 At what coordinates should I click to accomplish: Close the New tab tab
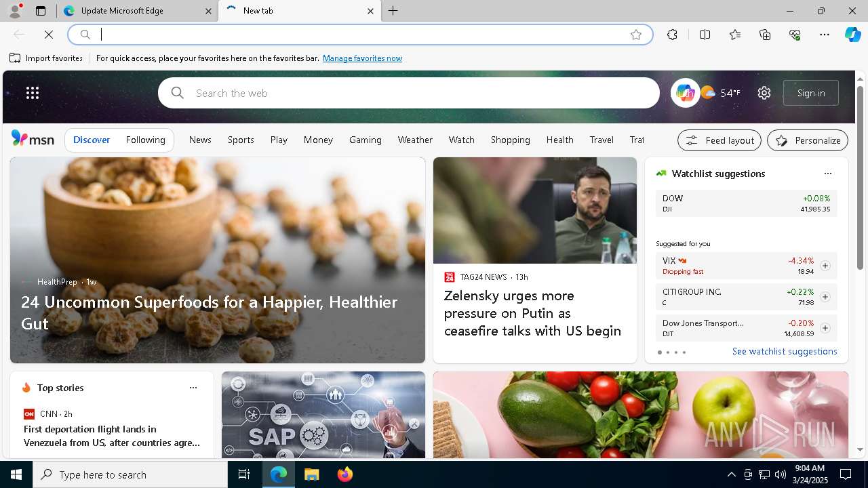tap(370, 11)
